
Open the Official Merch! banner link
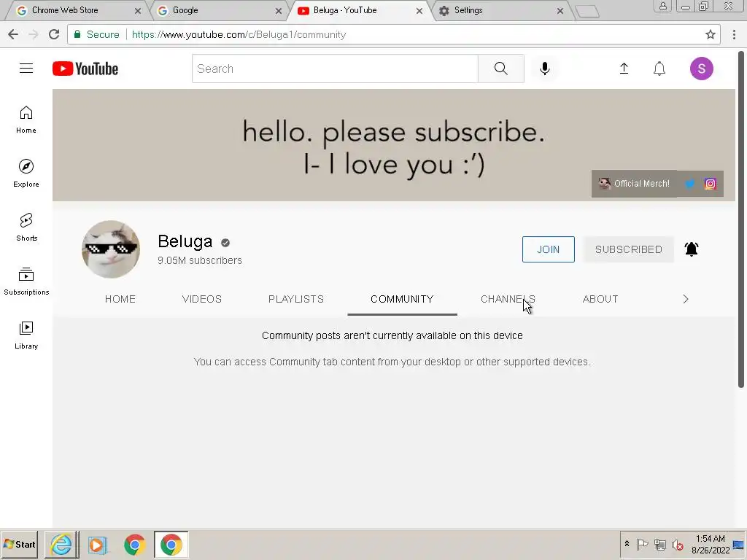point(634,184)
